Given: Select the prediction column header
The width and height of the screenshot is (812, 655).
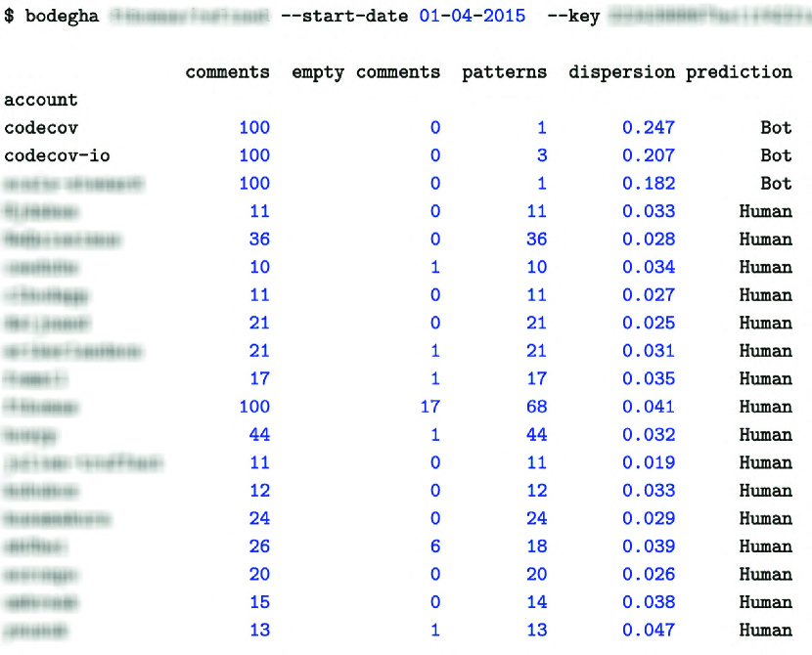Looking at the screenshot, I should (x=739, y=72).
